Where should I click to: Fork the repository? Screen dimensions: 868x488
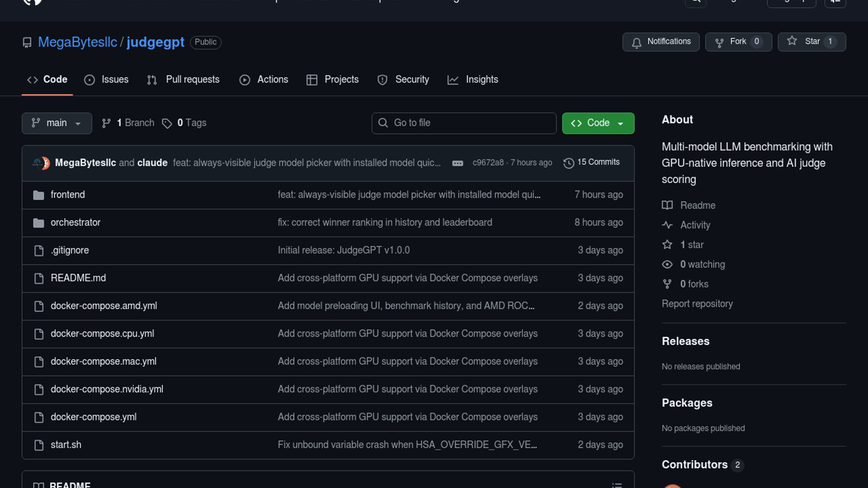tap(738, 42)
